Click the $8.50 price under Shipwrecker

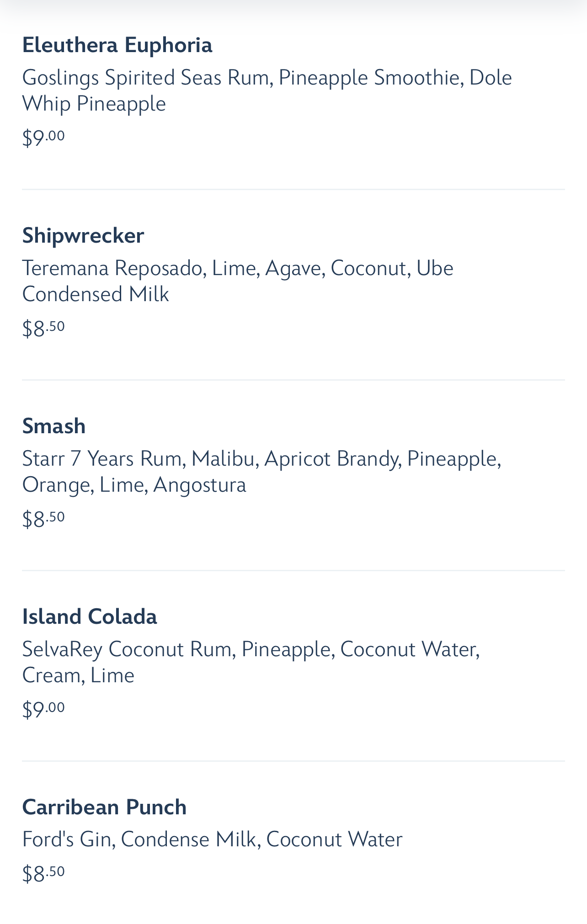43,328
